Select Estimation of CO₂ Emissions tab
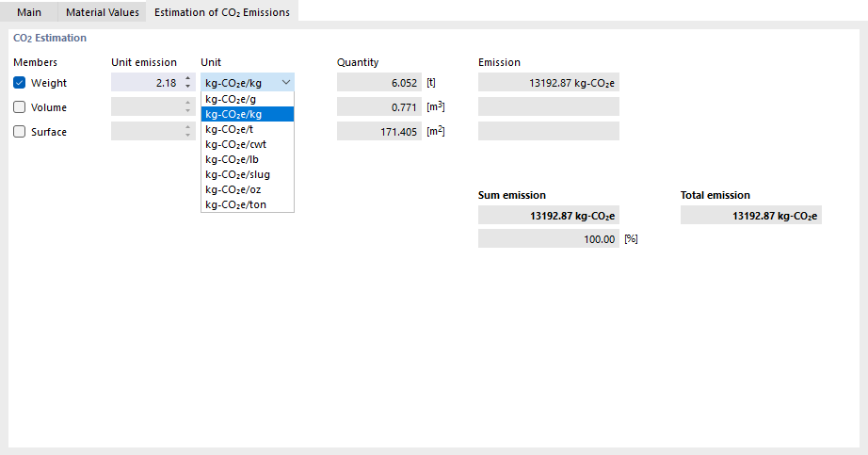This screenshot has height=455, width=868. point(222,12)
